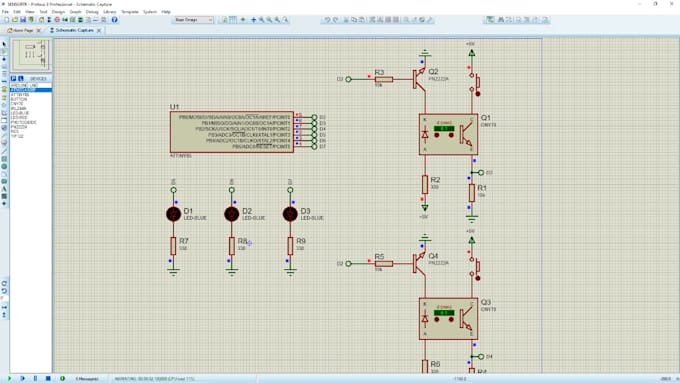Close the Schematic Capture tab
This screenshot has width=680, height=383.
pos(99,30)
